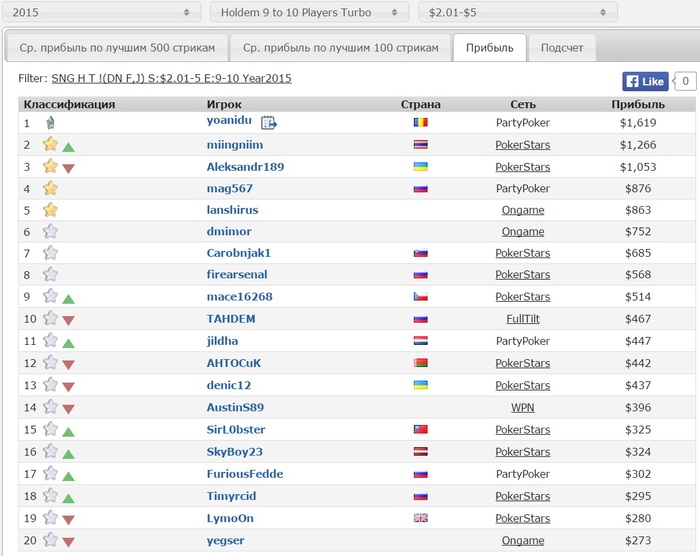The height and width of the screenshot is (556, 700).
Task: Click the grey star for yegser
Action: (x=50, y=540)
